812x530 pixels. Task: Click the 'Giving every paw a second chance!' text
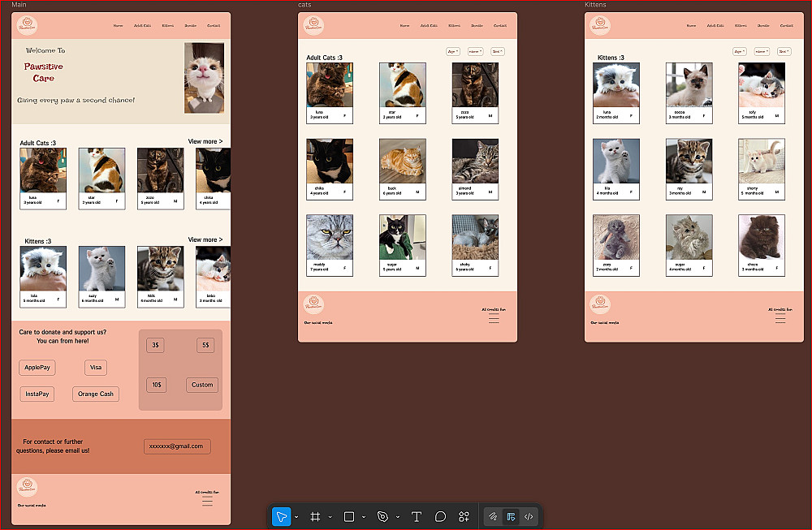point(76,100)
